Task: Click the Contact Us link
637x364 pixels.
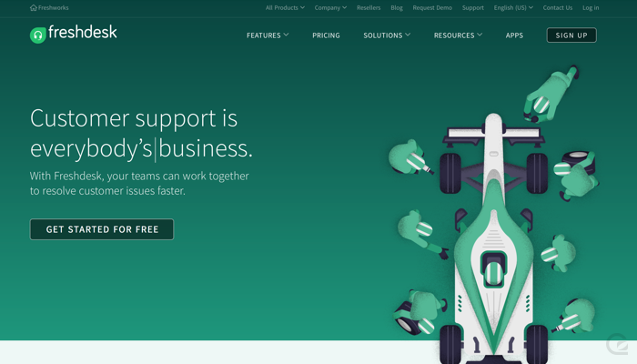Action: 557,7
